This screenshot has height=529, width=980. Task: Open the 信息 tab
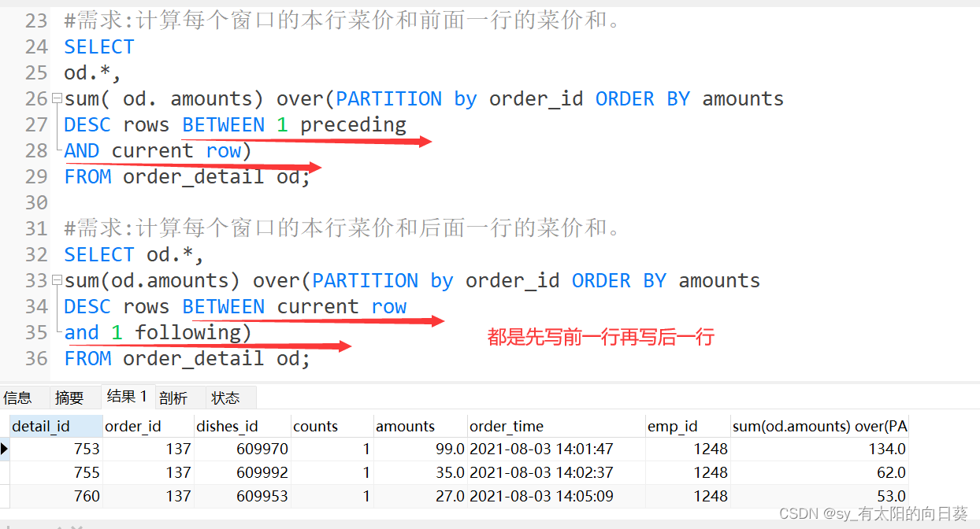point(18,398)
